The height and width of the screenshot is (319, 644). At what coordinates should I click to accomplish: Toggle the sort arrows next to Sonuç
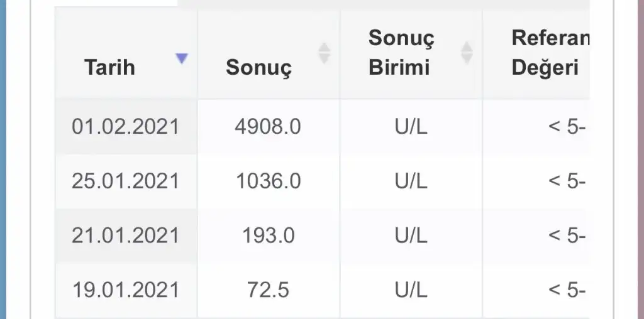tap(324, 53)
